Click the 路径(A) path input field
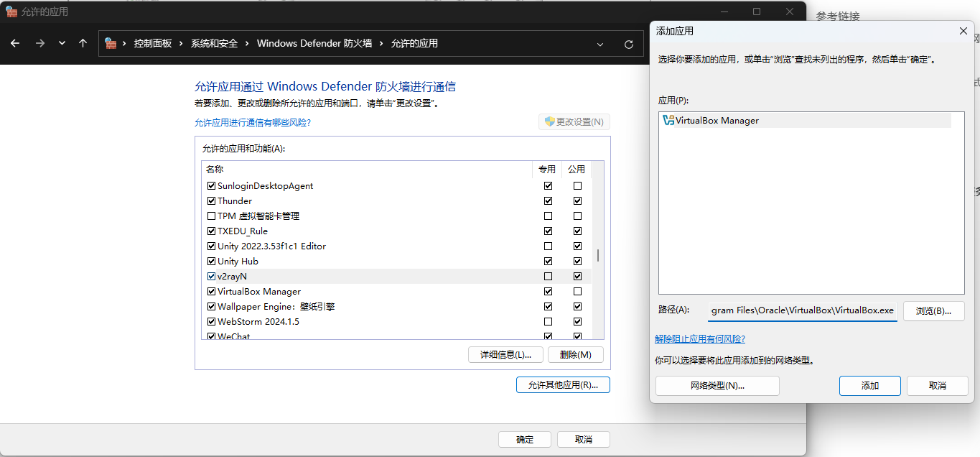 tap(803, 311)
